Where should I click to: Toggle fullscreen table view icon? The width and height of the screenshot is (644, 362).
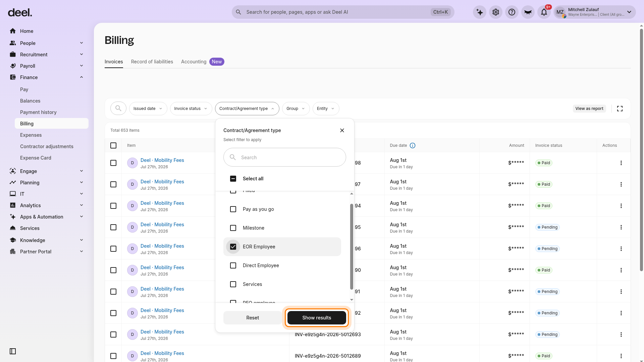620,109
